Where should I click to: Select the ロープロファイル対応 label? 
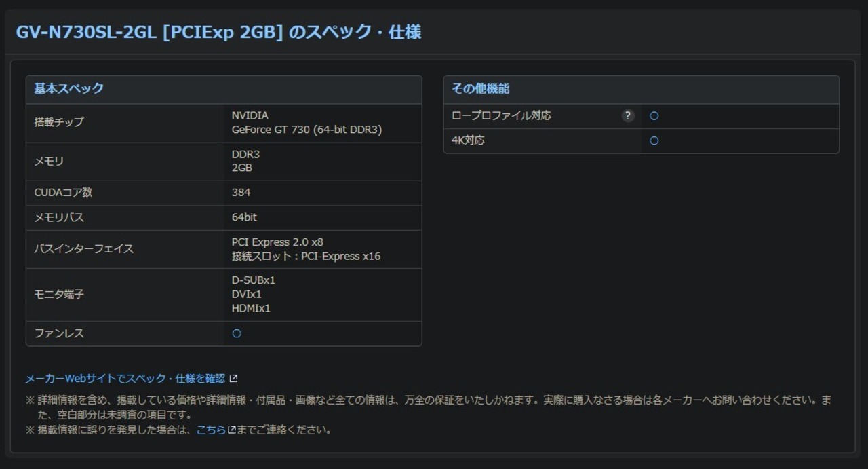point(501,116)
